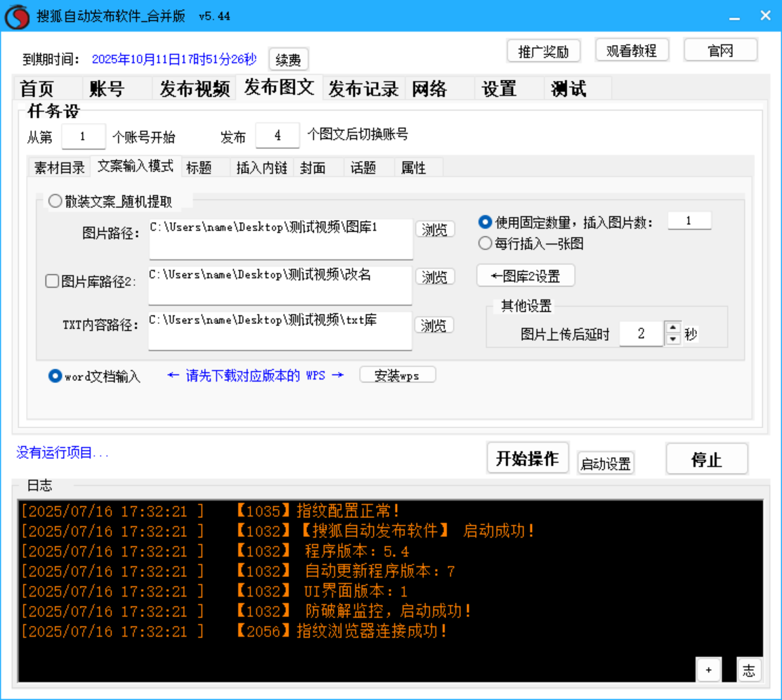Open the 官网 website button
The height and width of the screenshot is (700, 782).
pyautogui.click(x=721, y=51)
